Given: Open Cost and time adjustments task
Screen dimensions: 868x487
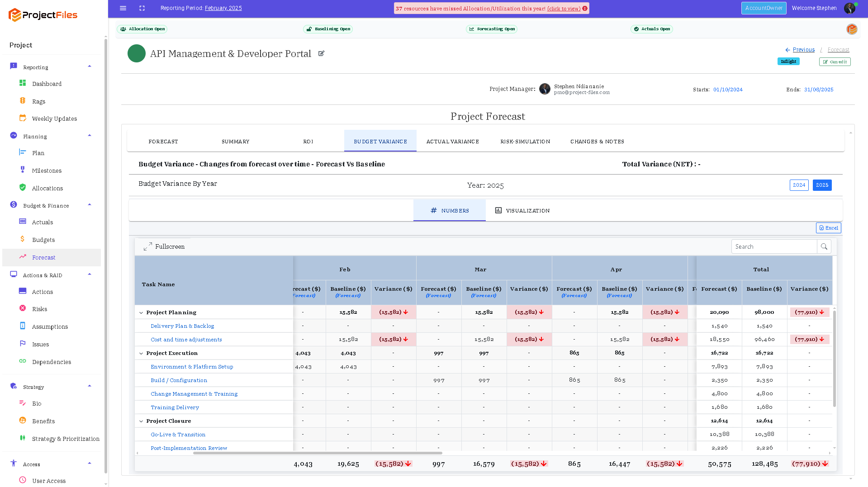Looking at the screenshot, I should pos(186,340).
